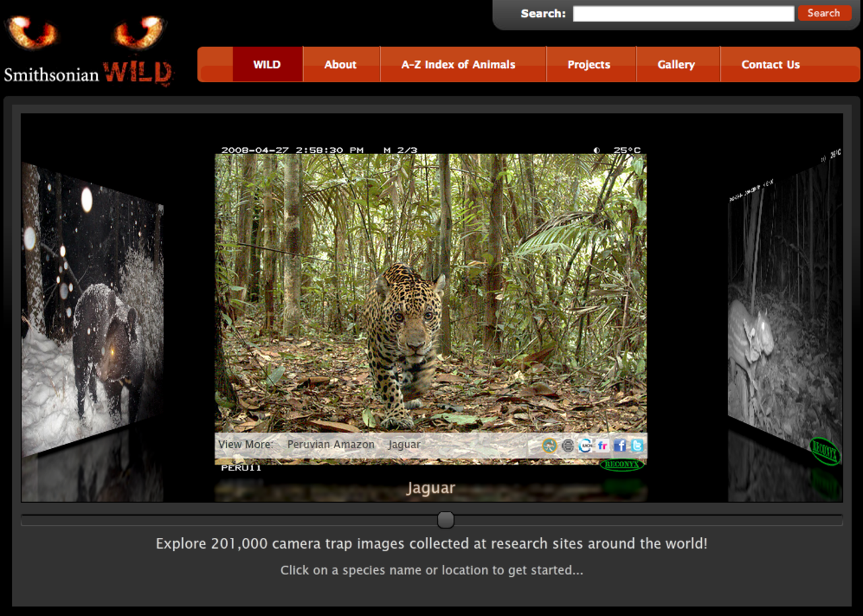Image resolution: width=863 pixels, height=616 pixels.
Task: Click the Facebook share icon
Action: tap(620, 445)
